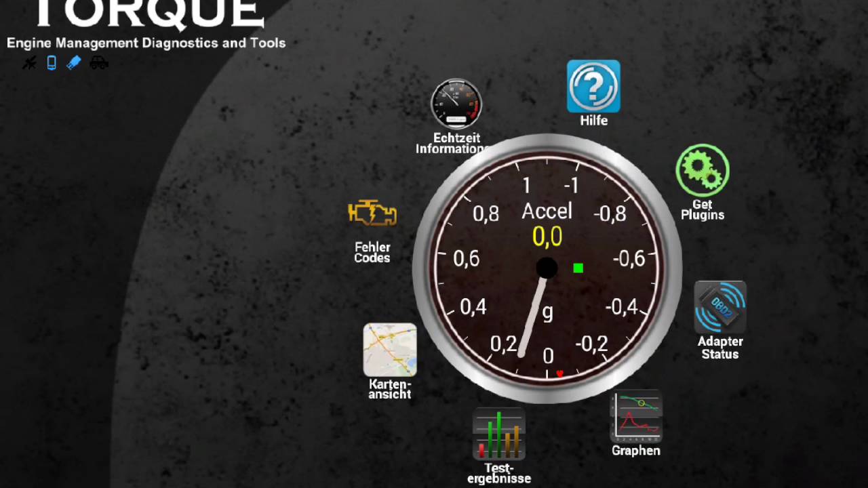Open Echtzeit Informationen gauge icon
Viewport: 868px width, 488px height.
click(456, 104)
